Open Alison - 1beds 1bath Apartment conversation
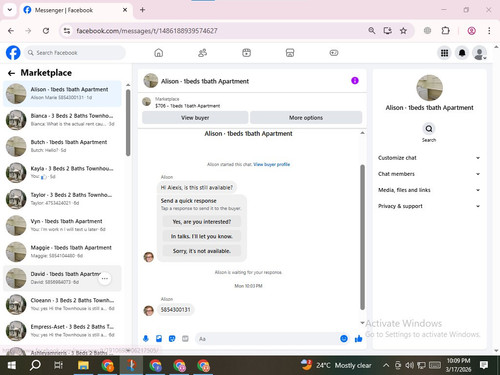500x375 pixels. click(x=62, y=93)
